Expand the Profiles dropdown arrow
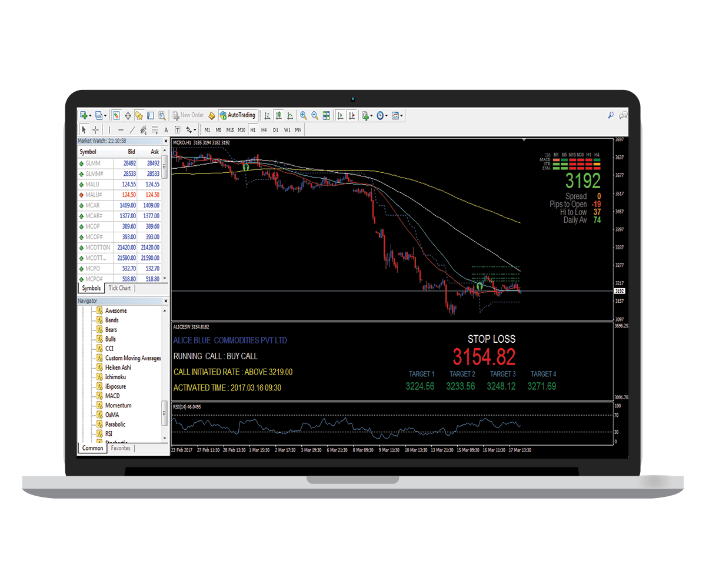This screenshot has width=706, height=588. (x=105, y=116)
